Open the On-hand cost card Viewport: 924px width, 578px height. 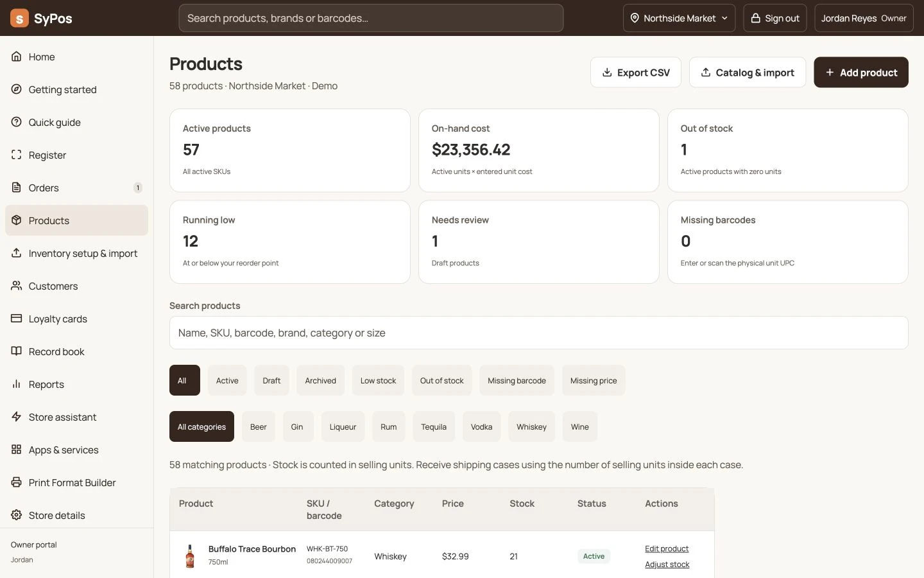(539, 150)
